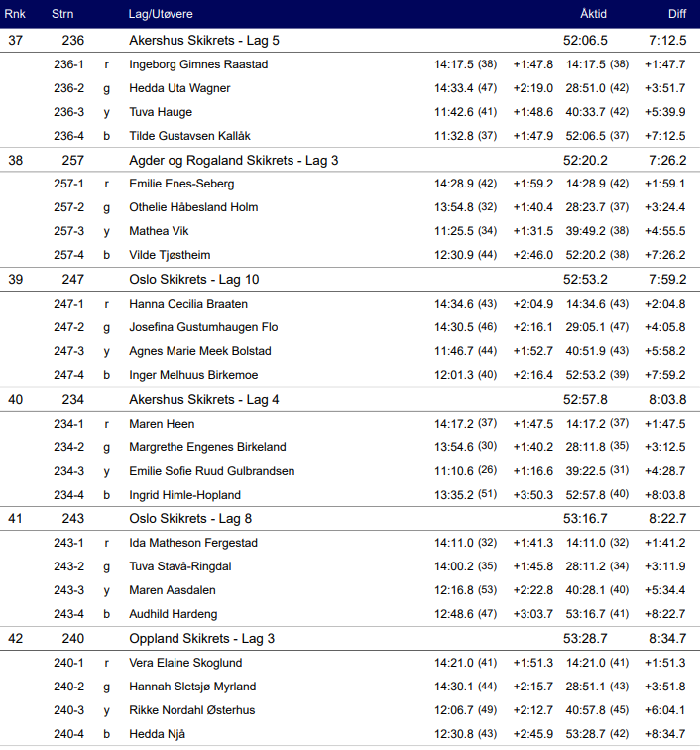700x750 pixels.
Task: Select athlete Emilie Sofie Ruud Gulbrandsen
Action: [x=212, y=471]
